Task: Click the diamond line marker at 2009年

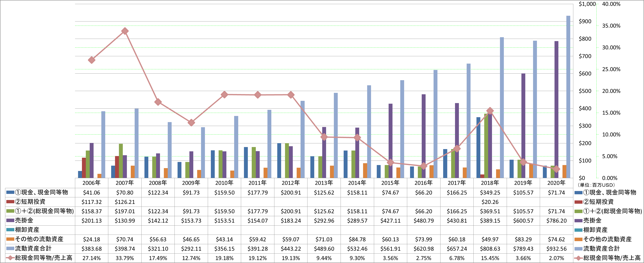Action: [191, 123]
